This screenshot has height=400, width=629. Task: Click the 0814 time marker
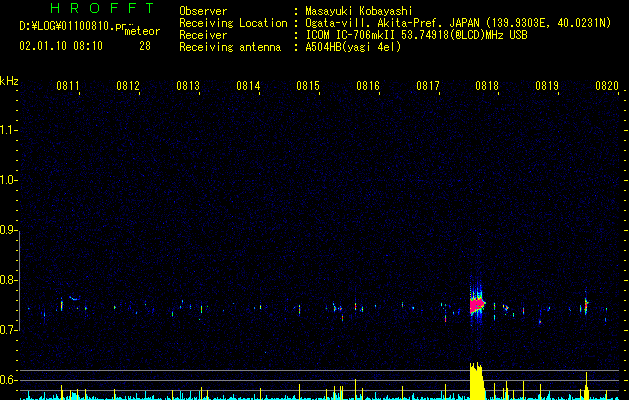pos(248,86)
